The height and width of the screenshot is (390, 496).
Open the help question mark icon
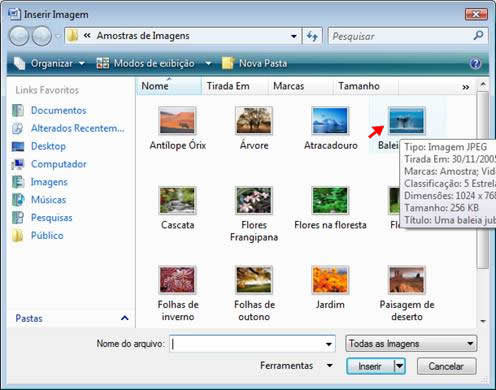(476, 63)
